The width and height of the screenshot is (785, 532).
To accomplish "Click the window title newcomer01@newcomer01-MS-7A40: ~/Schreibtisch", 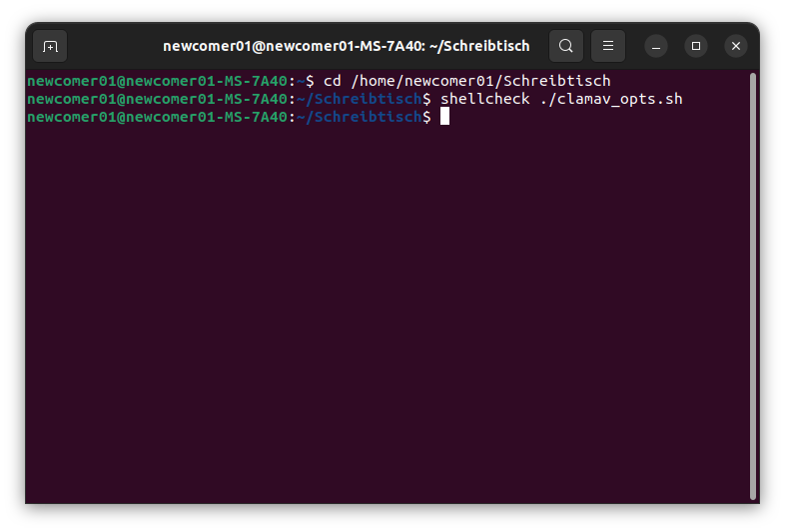I will click(x=346, y=46).
